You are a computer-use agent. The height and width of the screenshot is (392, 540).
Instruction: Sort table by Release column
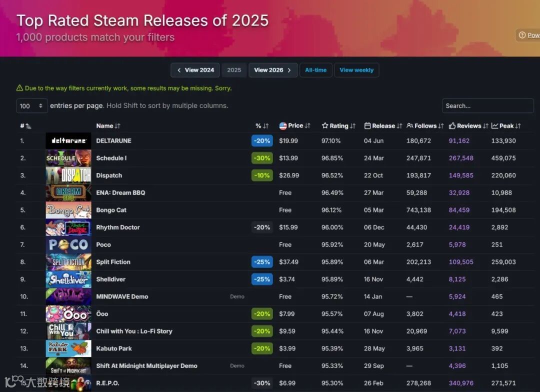coord(383,125)
